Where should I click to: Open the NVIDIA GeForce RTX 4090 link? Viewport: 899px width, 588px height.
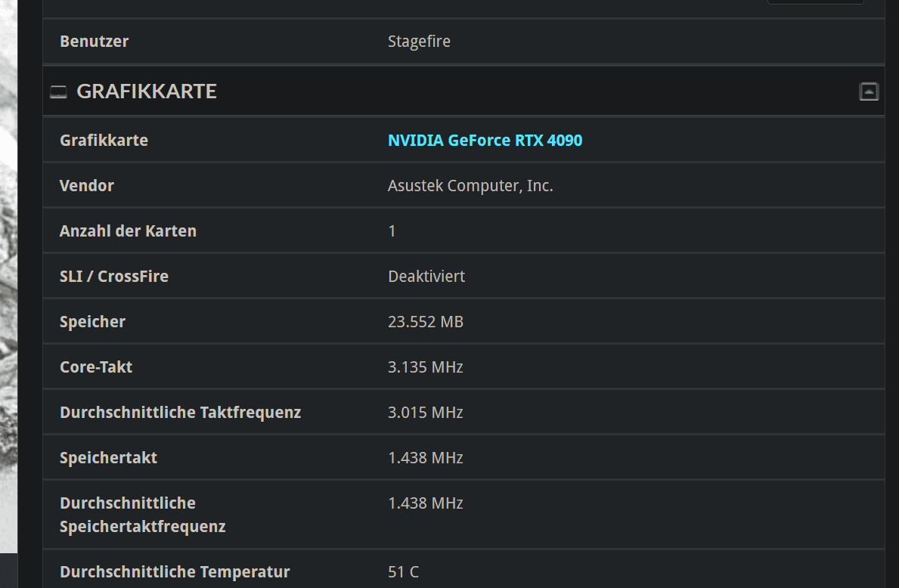coord(485,141)
